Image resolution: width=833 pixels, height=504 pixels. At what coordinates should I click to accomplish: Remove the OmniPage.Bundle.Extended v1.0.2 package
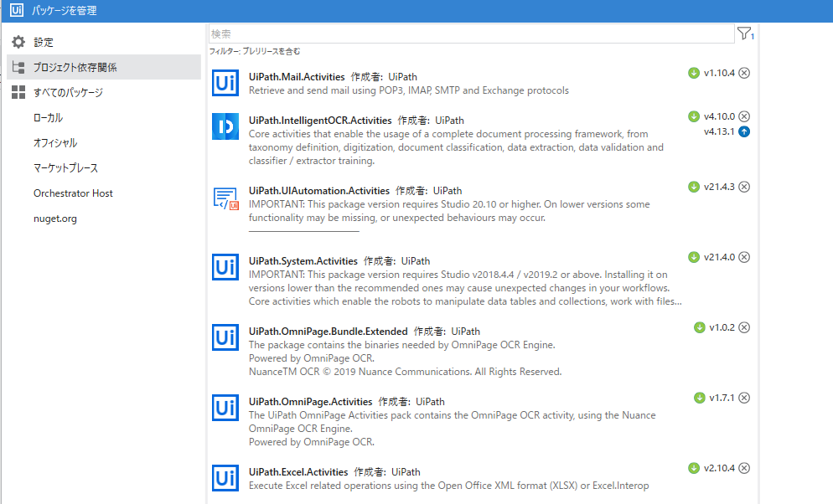(x=744, y=327)
